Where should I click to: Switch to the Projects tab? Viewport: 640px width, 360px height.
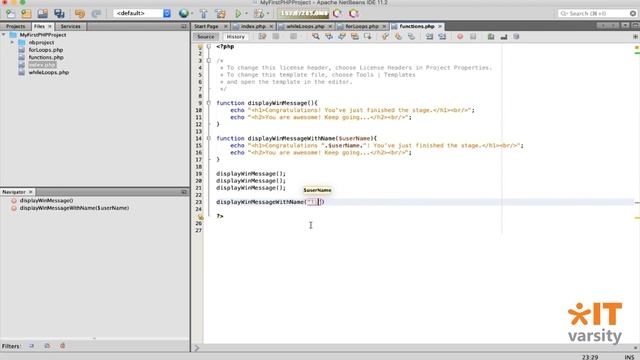15,26
